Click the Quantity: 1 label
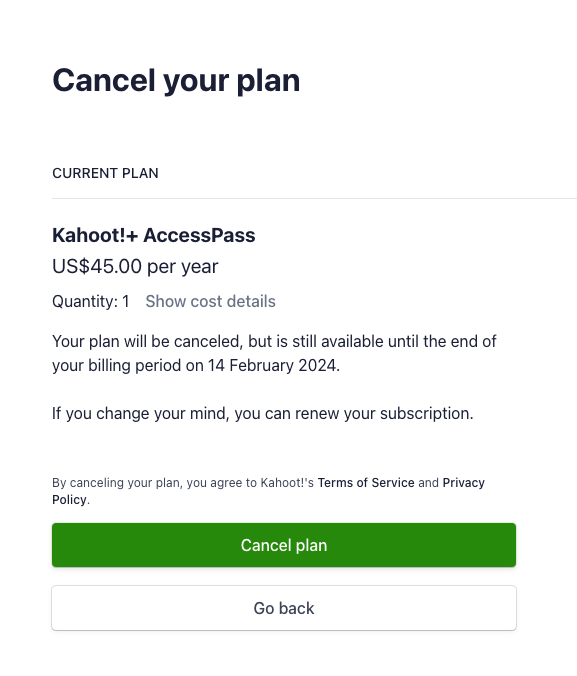 coord(91,301)
